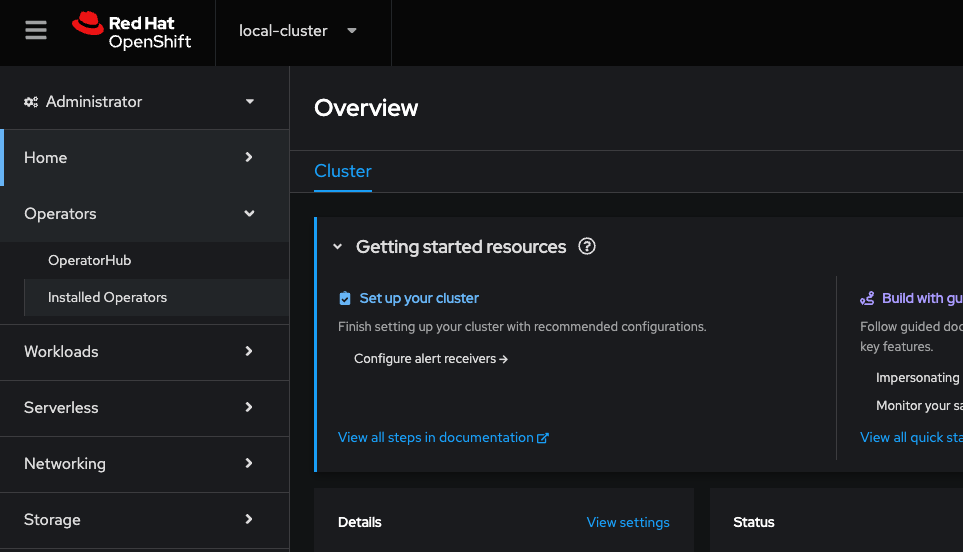Expand the Workloads navigation section

click(x=144, y=351)
